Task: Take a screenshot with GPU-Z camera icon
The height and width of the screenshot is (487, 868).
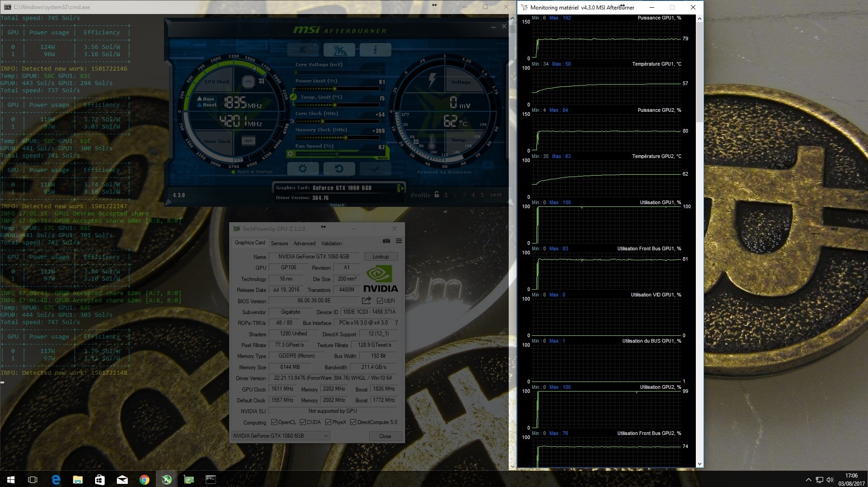Action: click(x=386, y=241)
